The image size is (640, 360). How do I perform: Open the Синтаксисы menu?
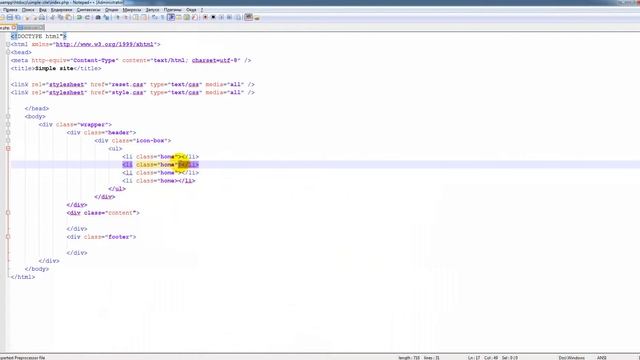(89, 9)
